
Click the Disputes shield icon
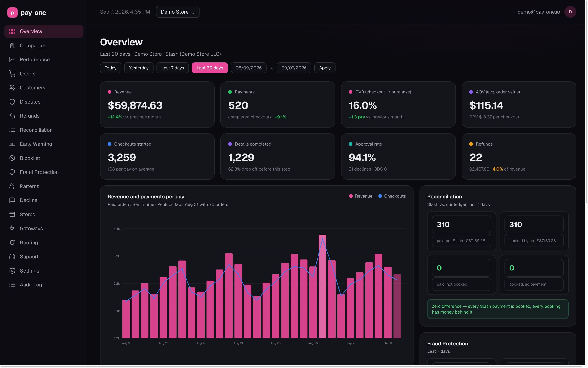click(x=12, y=102)
